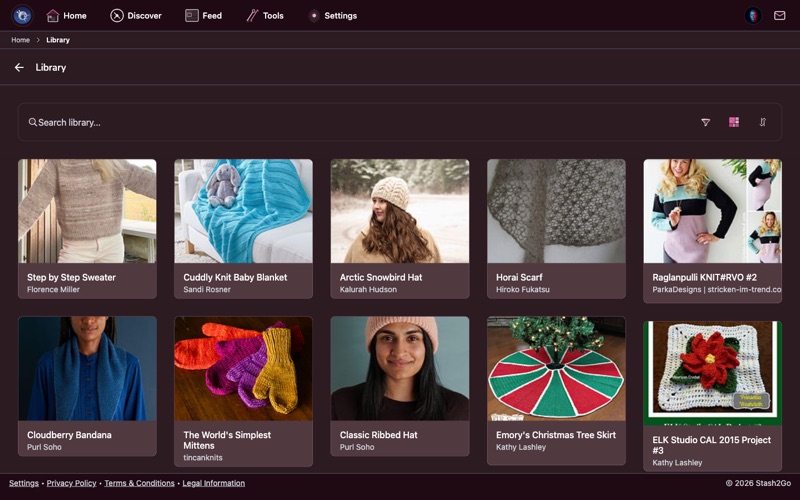Click the 'Emory's Christmas Tree Skirt' title

point(556,435)
